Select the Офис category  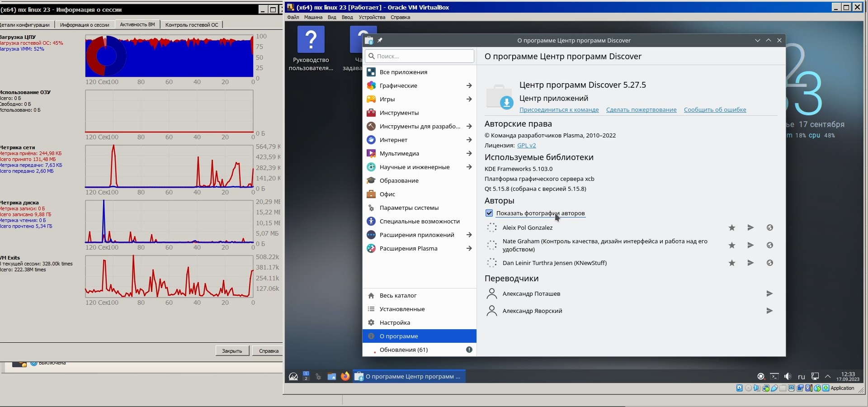pyautogui.click(x=420, y=194)
